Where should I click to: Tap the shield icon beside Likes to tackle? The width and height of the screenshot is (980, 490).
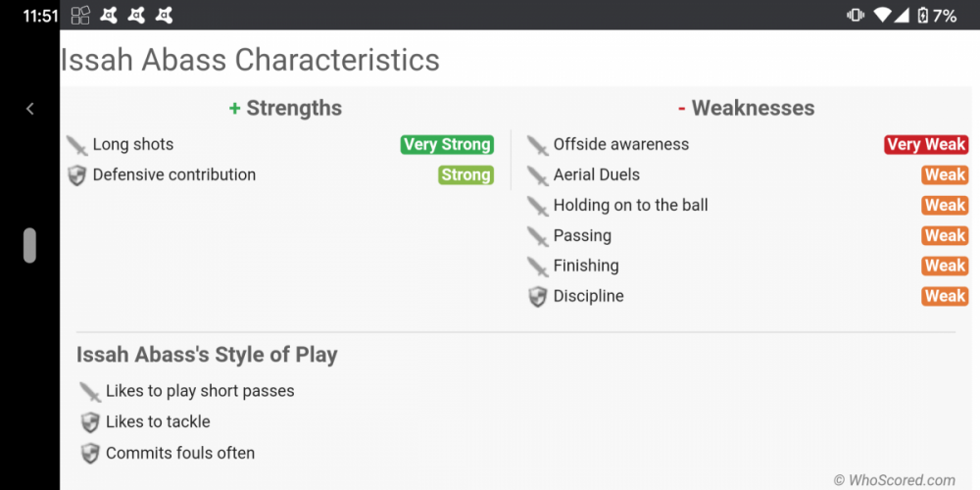pos(90,422)
